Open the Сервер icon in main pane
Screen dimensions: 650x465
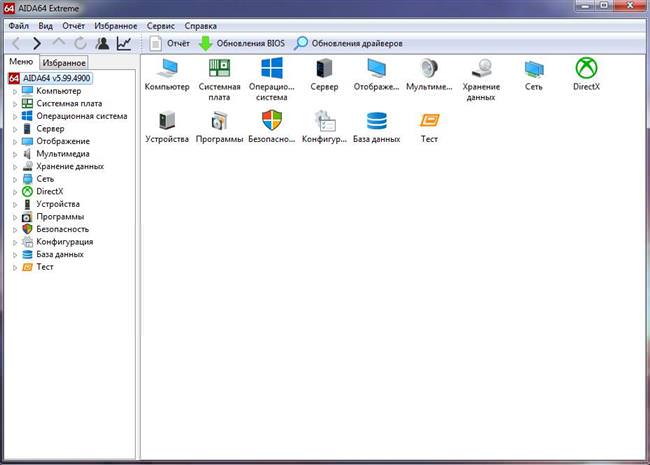pyautogui.click(x=324, y=69)
